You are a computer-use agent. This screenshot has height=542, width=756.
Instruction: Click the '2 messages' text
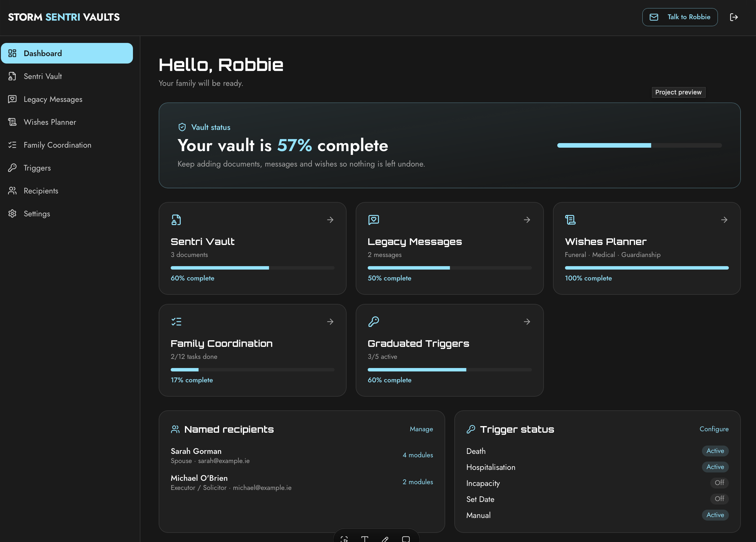[x=384, y=255]
